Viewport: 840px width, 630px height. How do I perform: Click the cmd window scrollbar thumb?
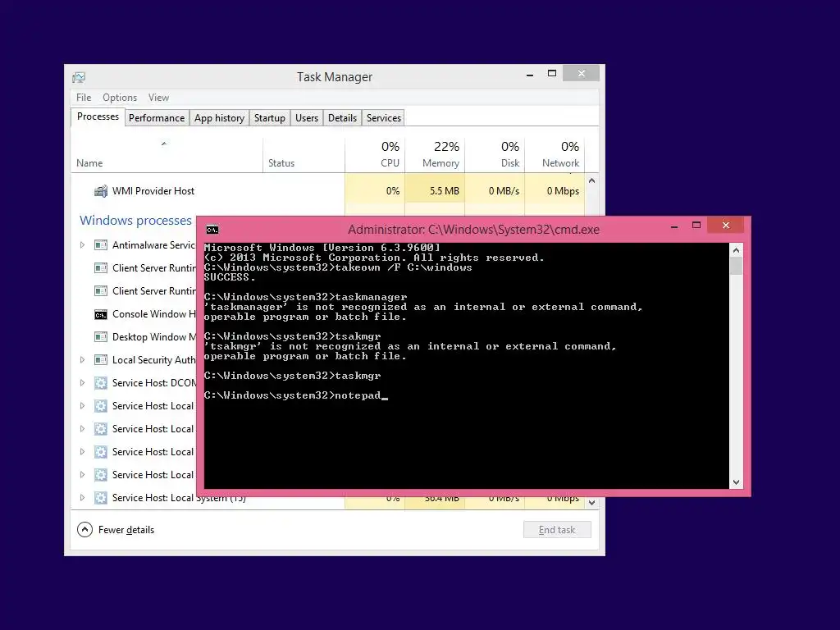(736, 266)
